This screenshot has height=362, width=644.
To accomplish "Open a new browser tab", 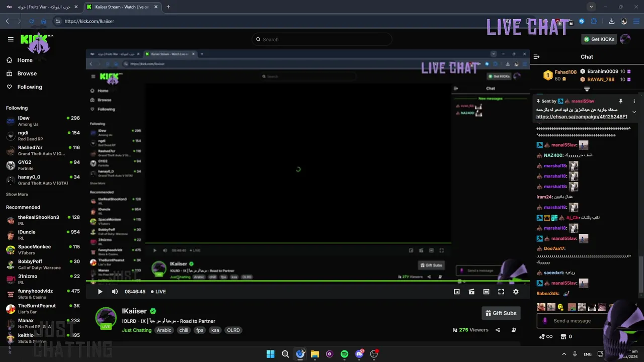I will point(168,7).
